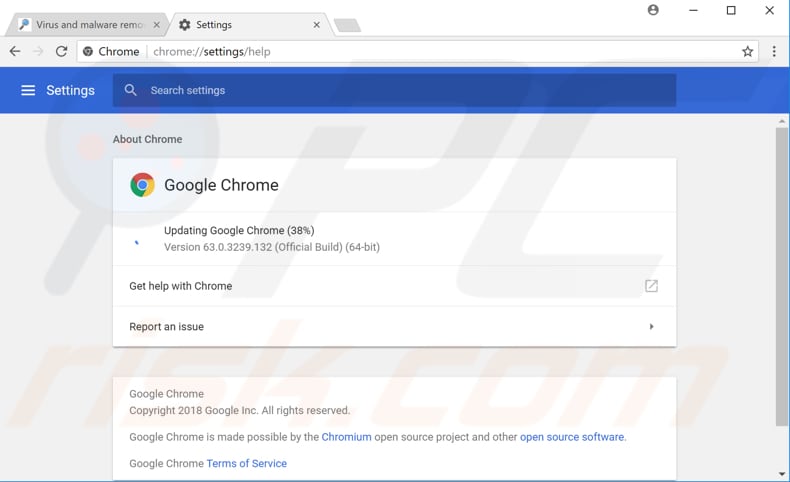Click the vertical scrollbar thumb
Image resolution: width=790 pixels, height=482 pixels.
pyautogui.click(x=781, y=277)
